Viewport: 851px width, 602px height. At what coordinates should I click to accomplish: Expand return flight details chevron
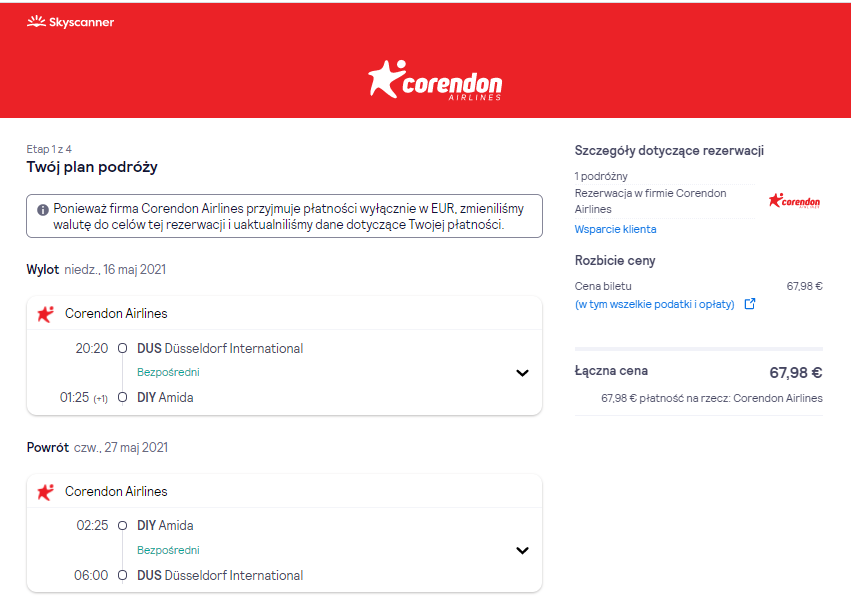pyautogui.click(x=522, y=550)
